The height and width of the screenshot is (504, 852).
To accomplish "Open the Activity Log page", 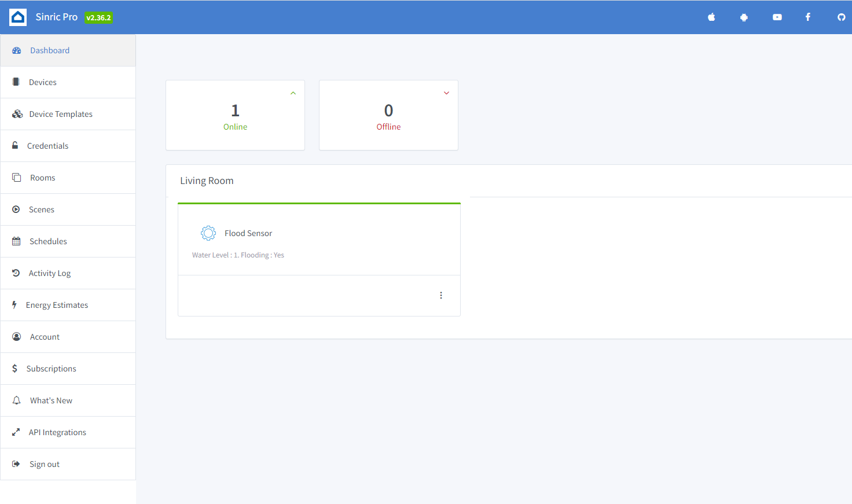I will (50, 273).
